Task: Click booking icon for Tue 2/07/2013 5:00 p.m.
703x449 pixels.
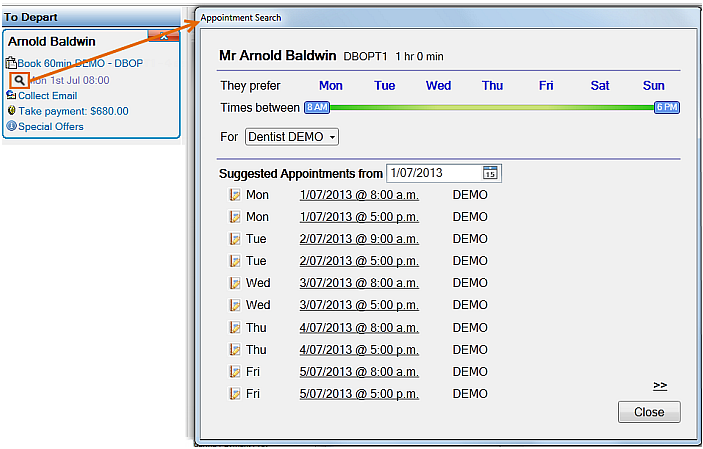Action: tap(235, 261)
